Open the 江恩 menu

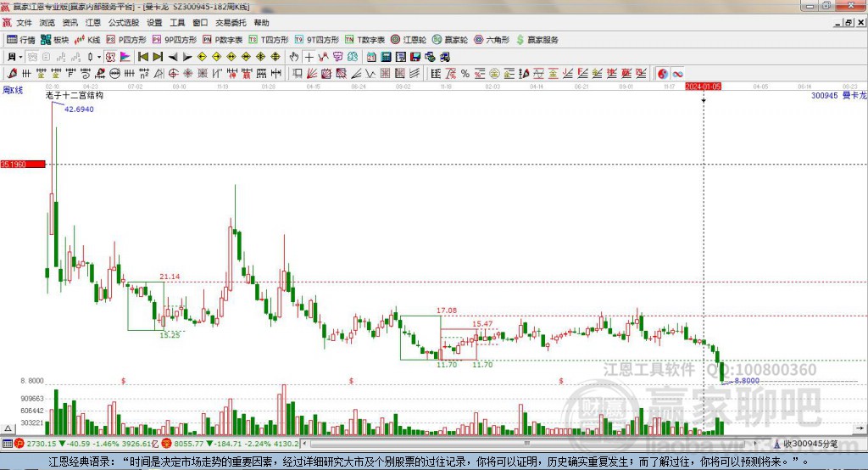coord(93,23)
